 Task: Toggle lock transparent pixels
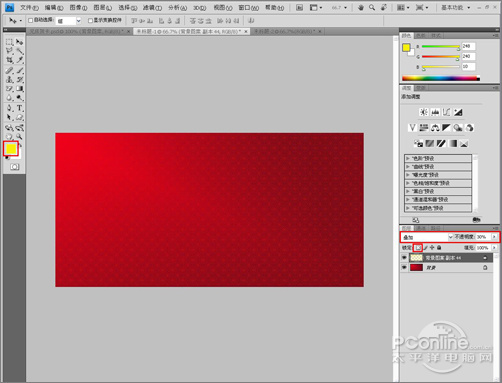click(418, 248)
